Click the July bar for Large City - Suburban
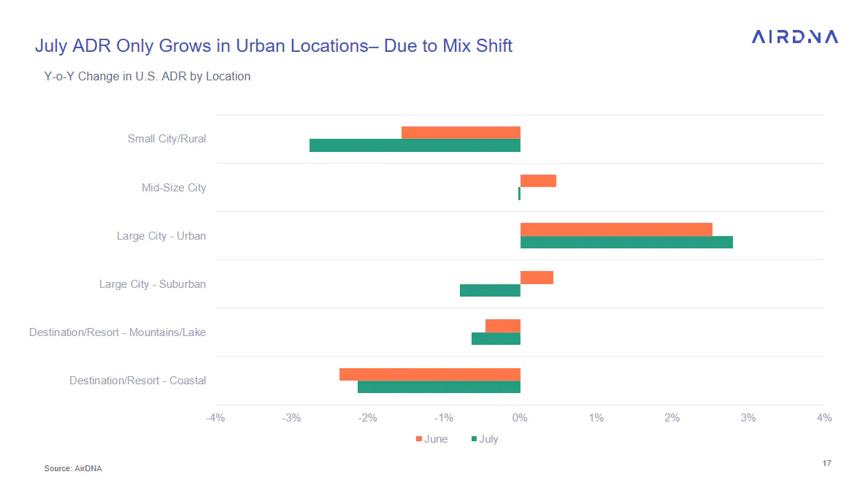The image size is (868, 488). [490, 290]
